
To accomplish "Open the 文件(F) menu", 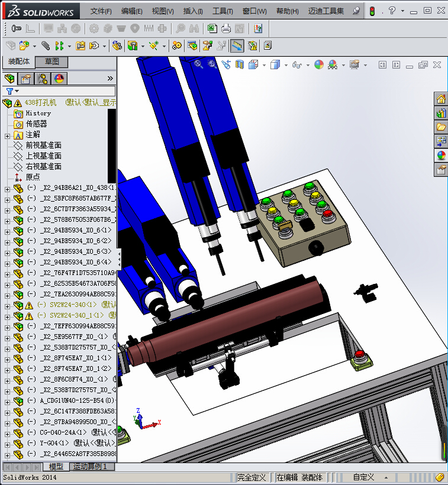I will [x=101, y=11].
